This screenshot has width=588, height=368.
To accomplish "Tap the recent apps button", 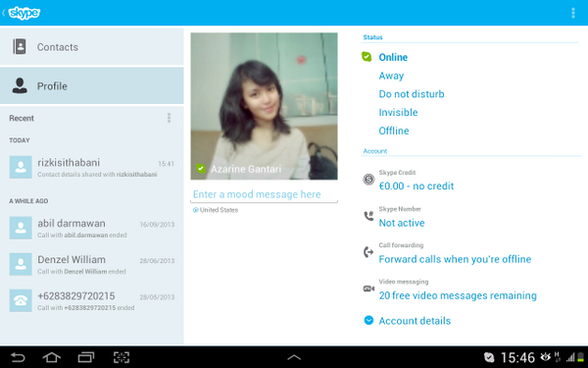I will [86, 357].
